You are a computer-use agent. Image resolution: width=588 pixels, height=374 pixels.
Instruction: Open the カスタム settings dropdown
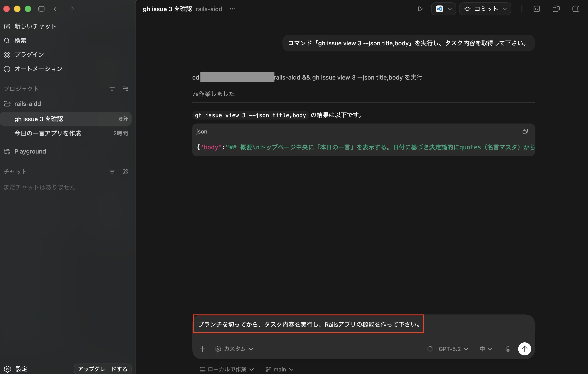[234, 349]
